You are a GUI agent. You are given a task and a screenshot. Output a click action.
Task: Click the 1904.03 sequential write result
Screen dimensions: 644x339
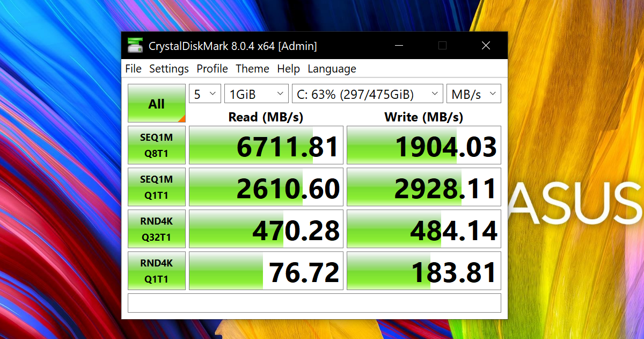point(424,145)
